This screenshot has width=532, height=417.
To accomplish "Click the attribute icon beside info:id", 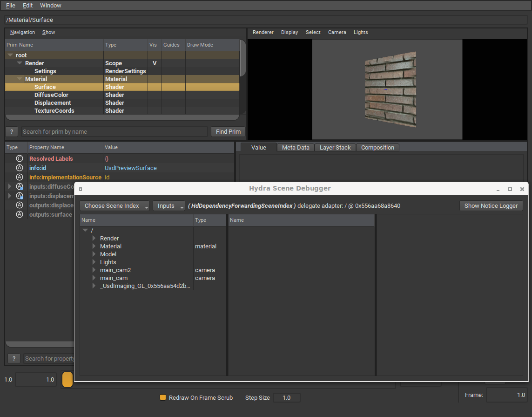I will (20, 168).
